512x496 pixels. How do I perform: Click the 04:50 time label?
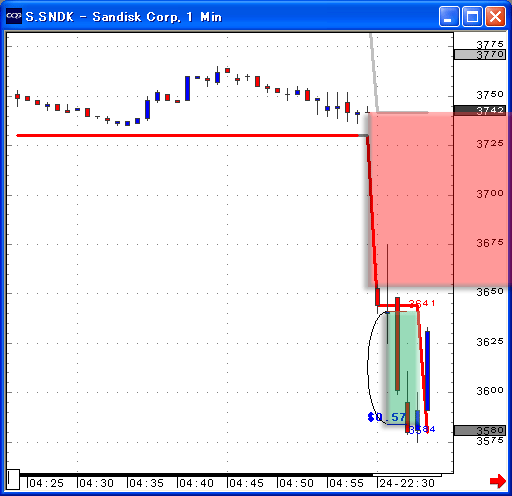click(296, 483)
